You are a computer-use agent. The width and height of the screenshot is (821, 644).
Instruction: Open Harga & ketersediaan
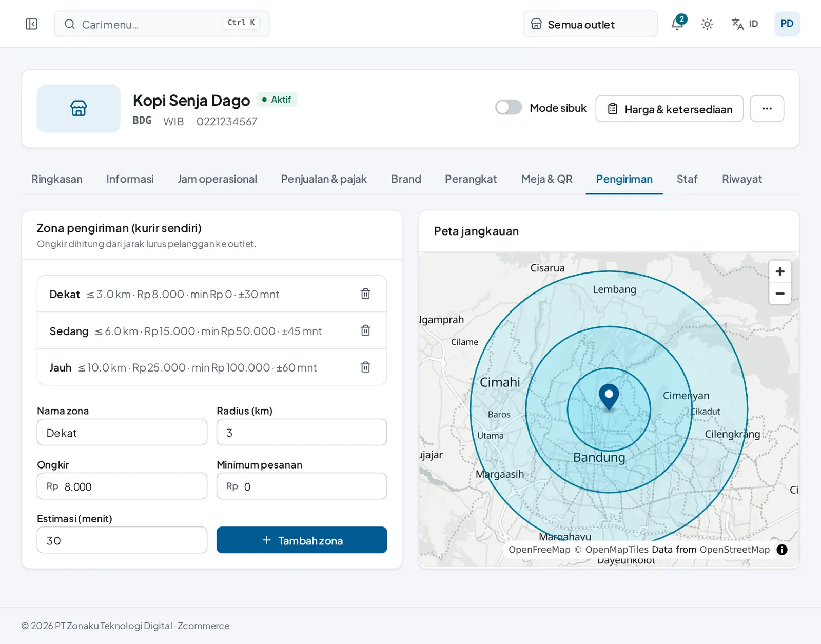pyautogui.click(x=669, y=109)
